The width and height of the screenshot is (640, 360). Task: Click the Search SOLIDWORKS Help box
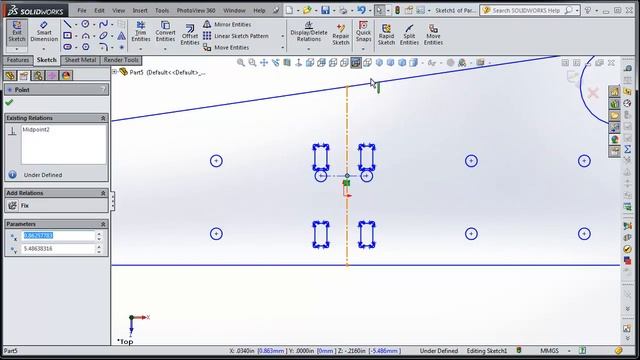[531, 10]
